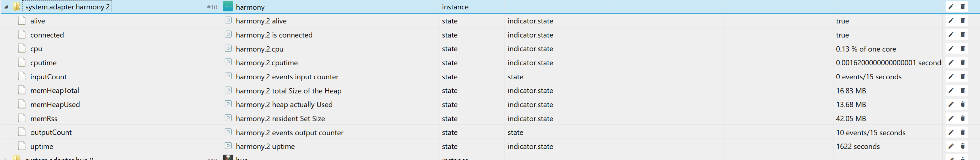The image size is (980, 160).
Task: Delete the uptime state object
Action: tap(963, 146)
